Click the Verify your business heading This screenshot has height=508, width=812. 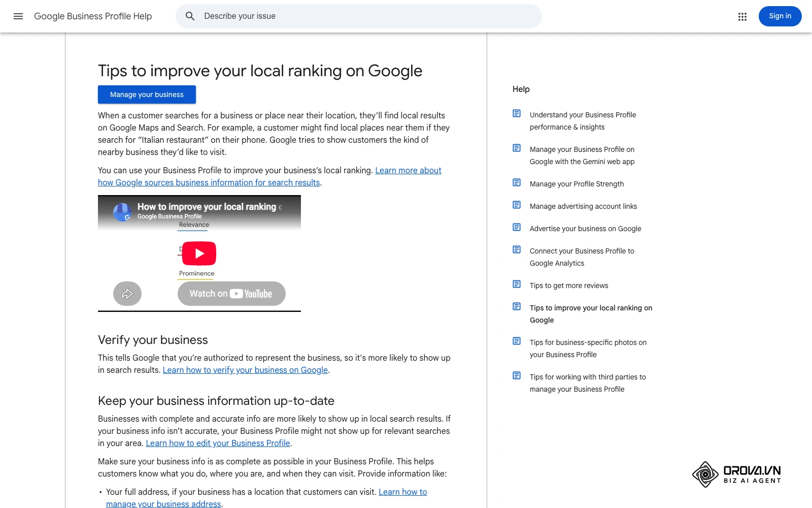pyautogui.click(x=153, y=340)
